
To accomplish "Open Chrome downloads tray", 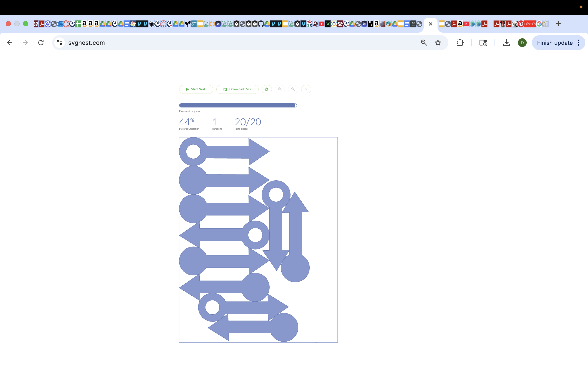I will coord(506,43).
